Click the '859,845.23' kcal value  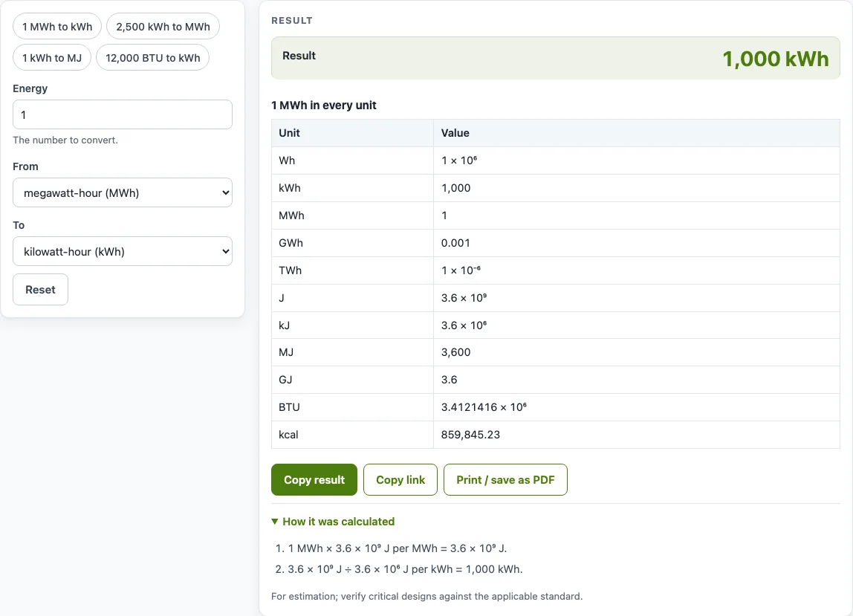pyautogui.click(x=470, y=435)
